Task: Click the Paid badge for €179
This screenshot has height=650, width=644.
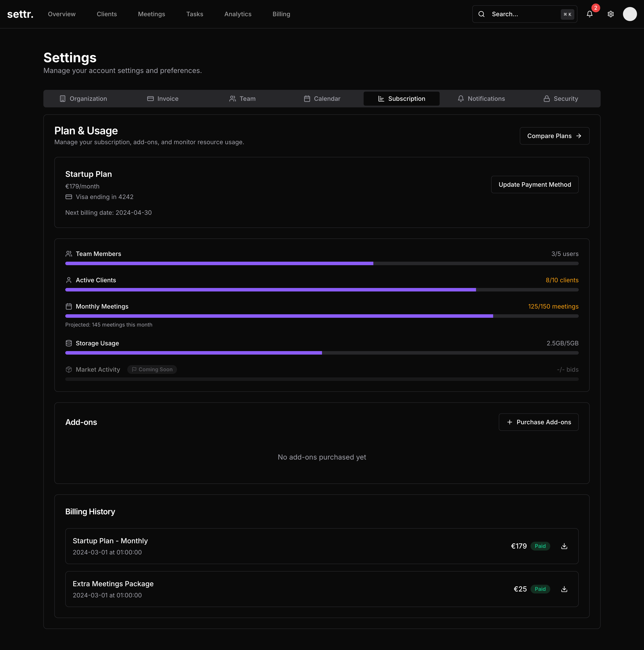Action: [540, 546]
